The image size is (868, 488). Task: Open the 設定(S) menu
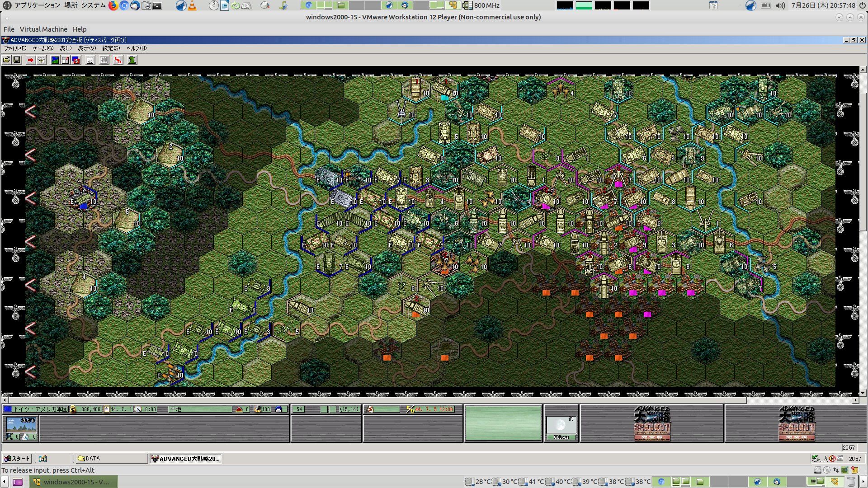point(111,48)
